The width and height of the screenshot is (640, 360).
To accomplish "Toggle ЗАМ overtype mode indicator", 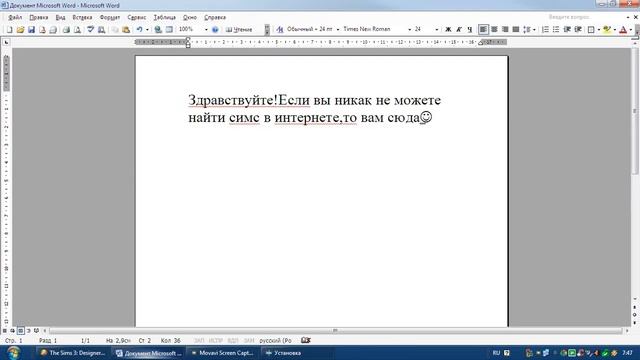I will 249,340.
